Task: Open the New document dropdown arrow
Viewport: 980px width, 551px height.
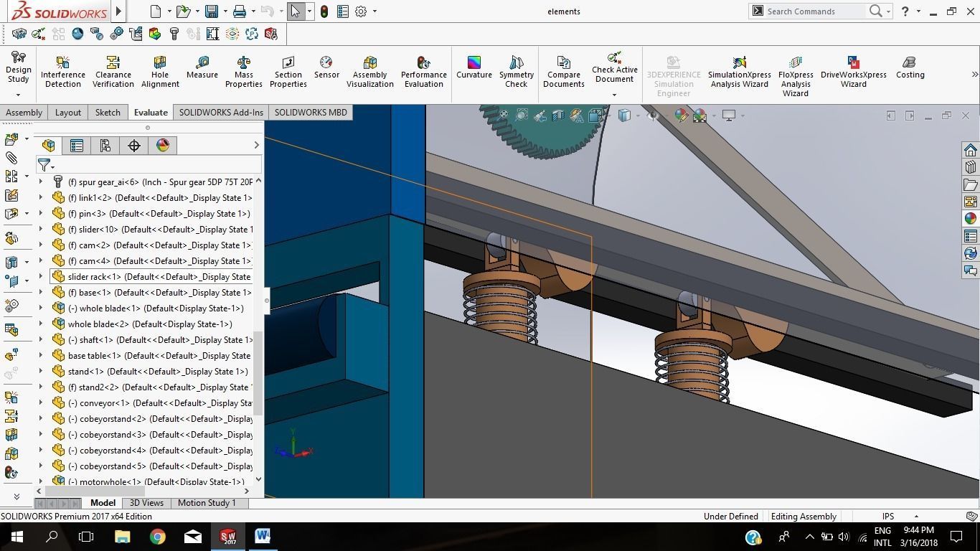Action: (x=169, y=11)
